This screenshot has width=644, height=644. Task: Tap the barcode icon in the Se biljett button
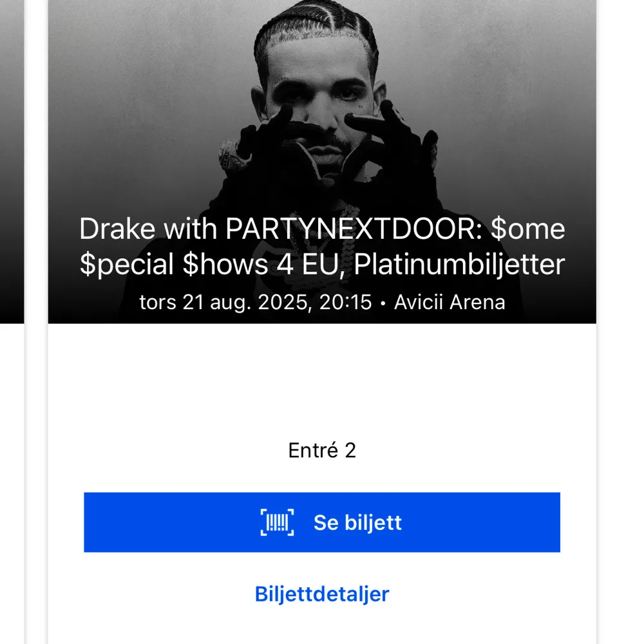[x=276, y=522]
